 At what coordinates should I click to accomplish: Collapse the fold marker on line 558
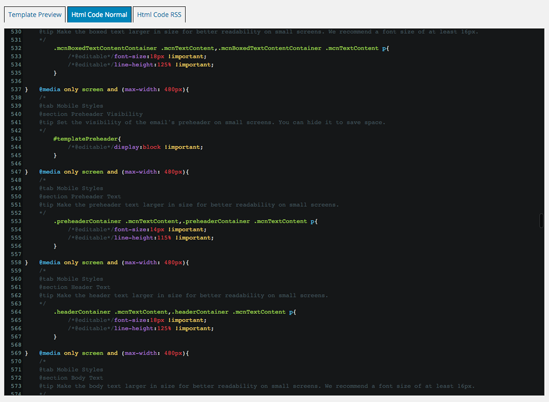coord(26,263)
